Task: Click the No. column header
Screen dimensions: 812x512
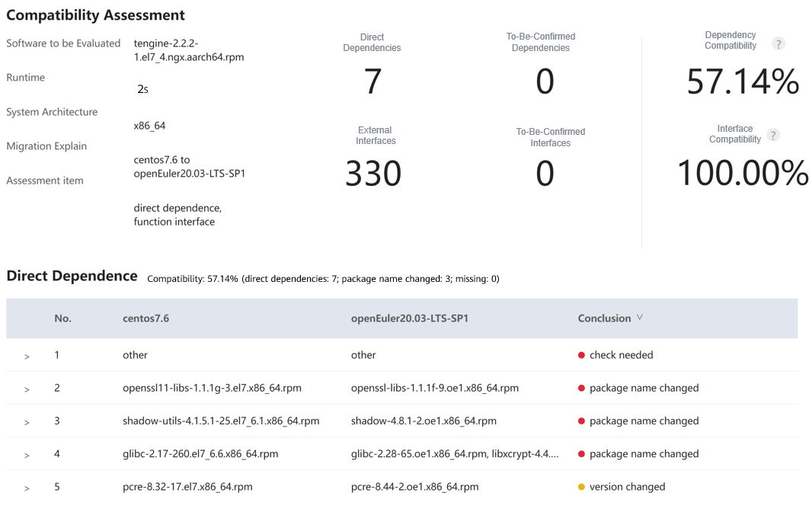Action: click(62, 318)
